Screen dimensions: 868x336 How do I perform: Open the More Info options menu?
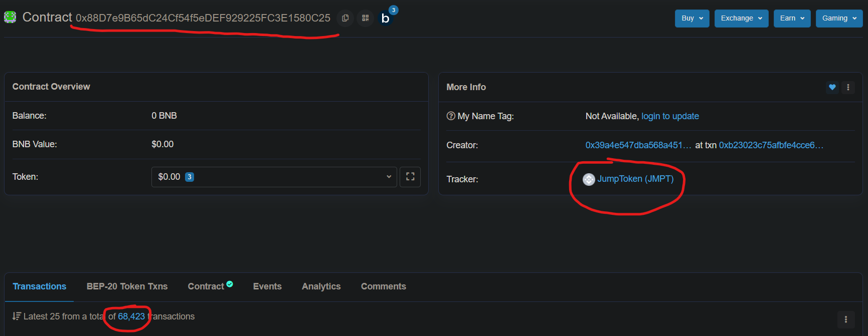click(848, 87)
